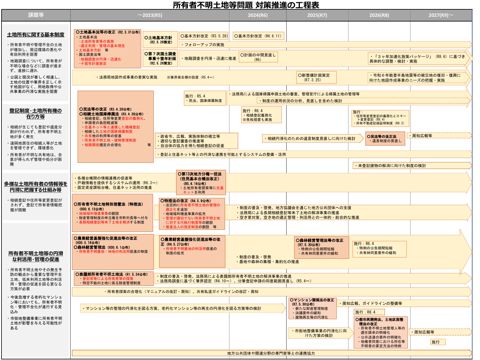
Task: Click '制度の運用状況の分析、見直しを含めた検討' bar
Action: pyautogui.click(x=363, y=101)
